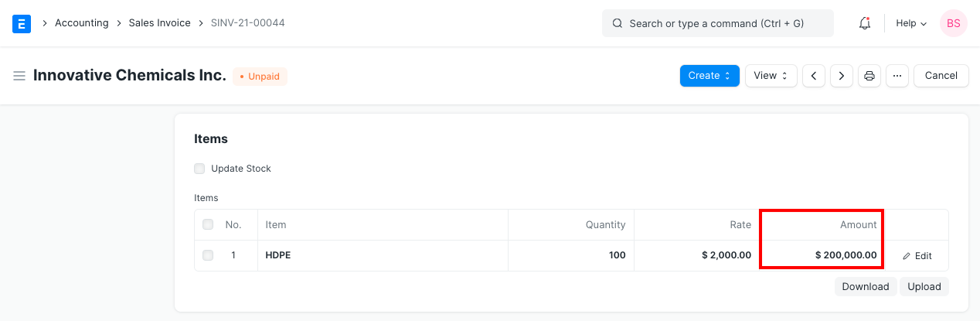Tick the checkbox for the HDPE row
980x321 pixels.
(x=208, y=255)
